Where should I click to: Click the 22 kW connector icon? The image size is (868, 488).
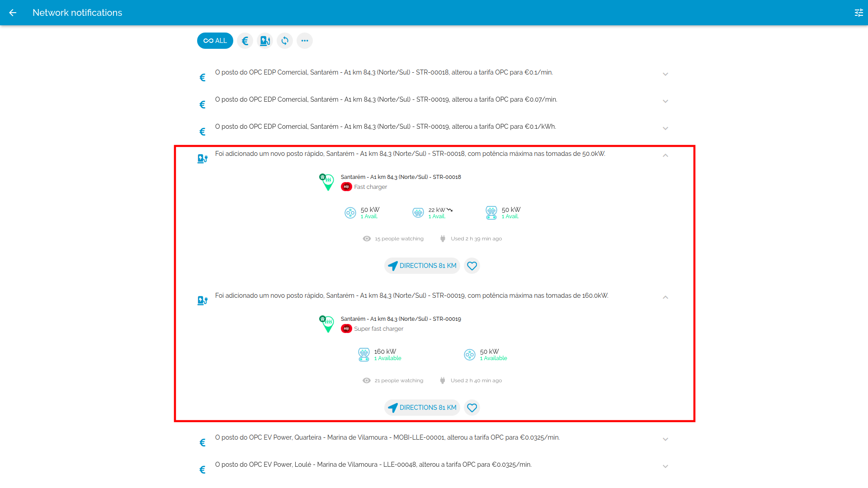point(418,213)
